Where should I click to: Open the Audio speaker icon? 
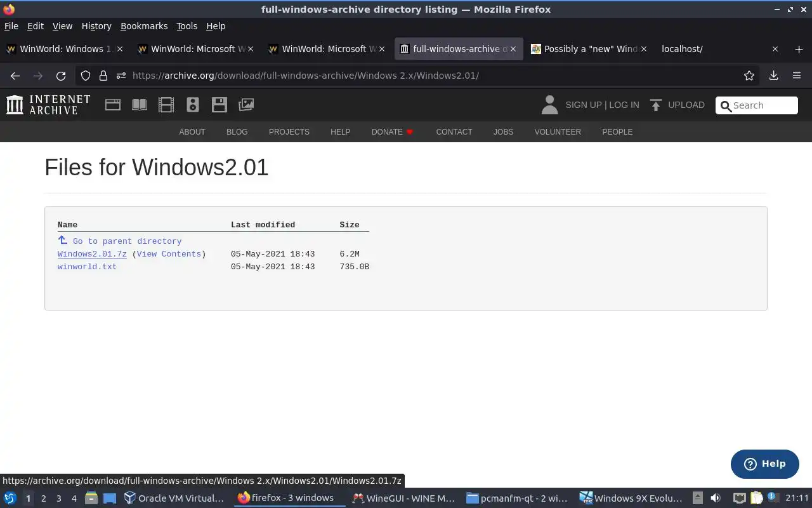[x=193, y=105]
